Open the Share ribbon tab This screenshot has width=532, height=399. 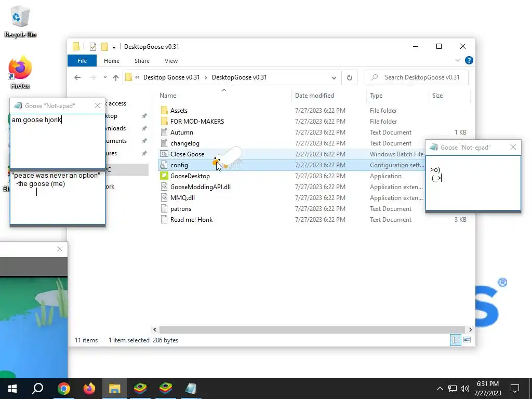click(x=142, y=61)
